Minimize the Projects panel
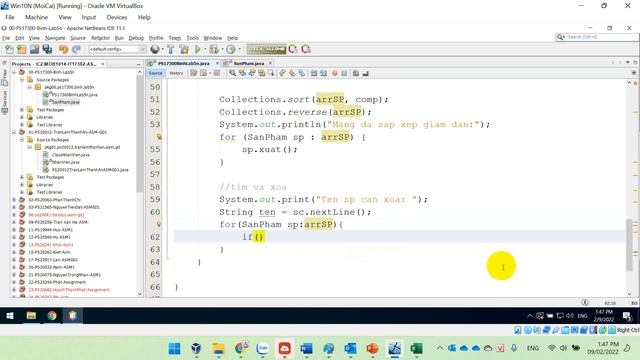 [138, 64]
